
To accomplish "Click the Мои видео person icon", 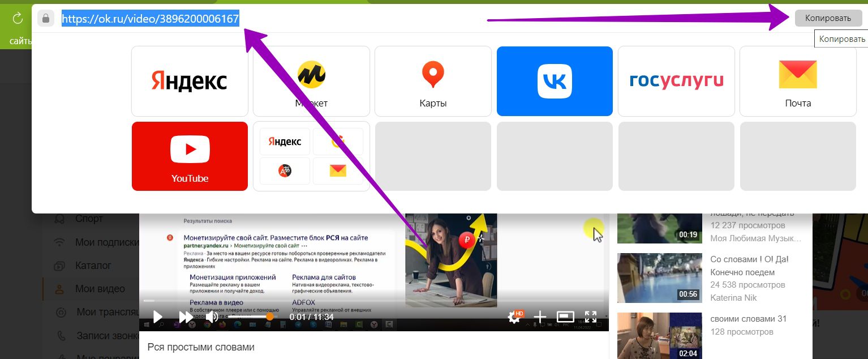I will point(59,289).
